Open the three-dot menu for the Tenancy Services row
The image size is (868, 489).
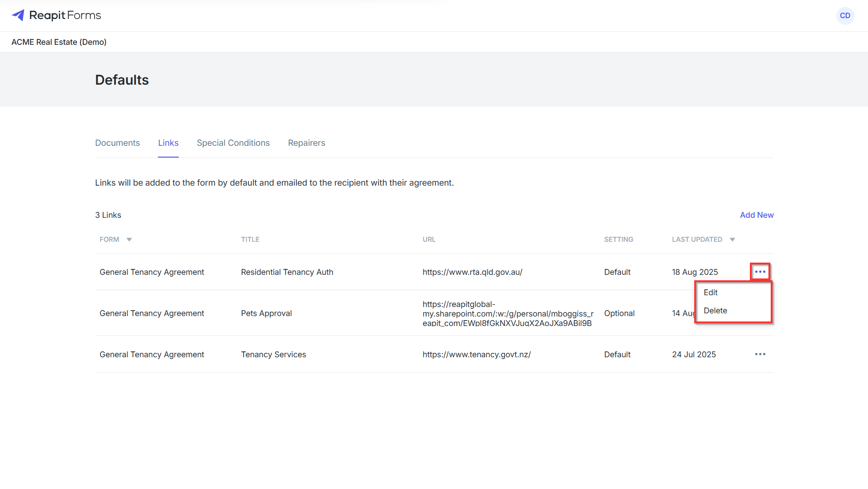tap(760, 354)
